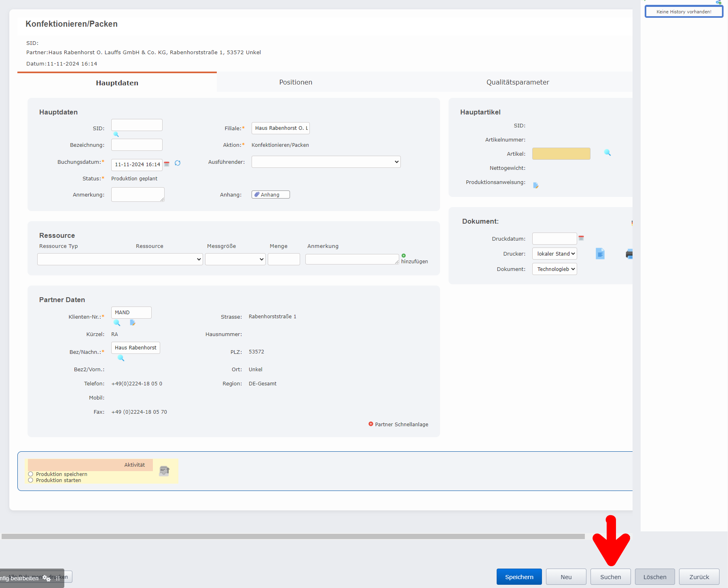
Task: Open the Druckdatum calendar icon
Action: [x=581, y=238]
